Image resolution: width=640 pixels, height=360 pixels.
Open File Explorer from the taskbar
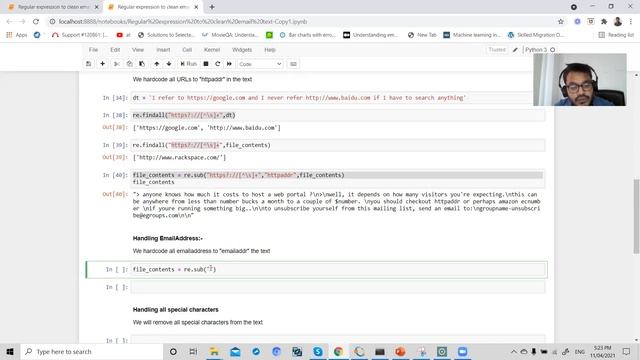tap(214, 351)
